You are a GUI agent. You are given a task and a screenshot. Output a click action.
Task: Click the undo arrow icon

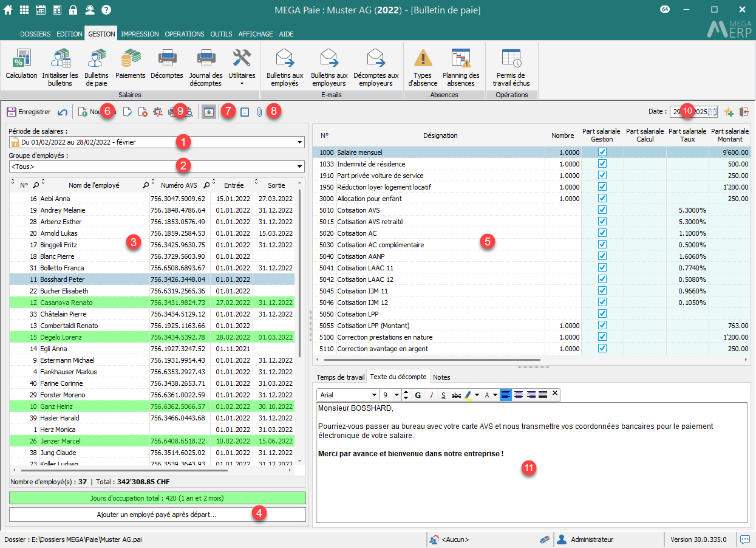click(62, 112)
